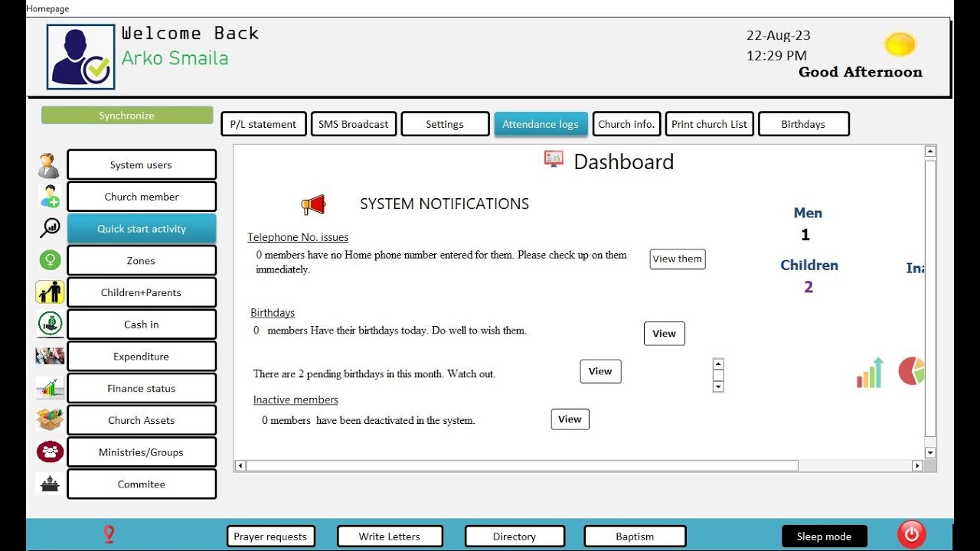Viewport: 980px width, 551px height.
Task: Open the P/L statement
Action: [263, 124]
